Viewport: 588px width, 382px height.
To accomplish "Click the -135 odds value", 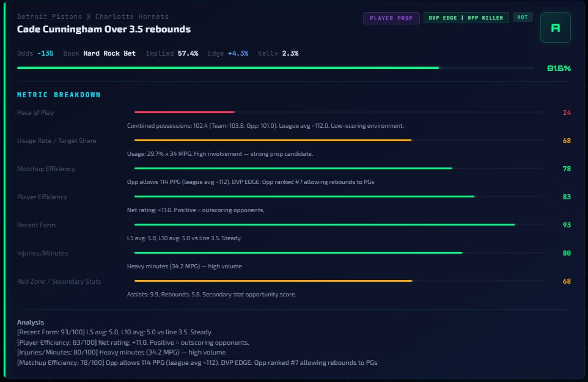I will click(x=45, y=53).
